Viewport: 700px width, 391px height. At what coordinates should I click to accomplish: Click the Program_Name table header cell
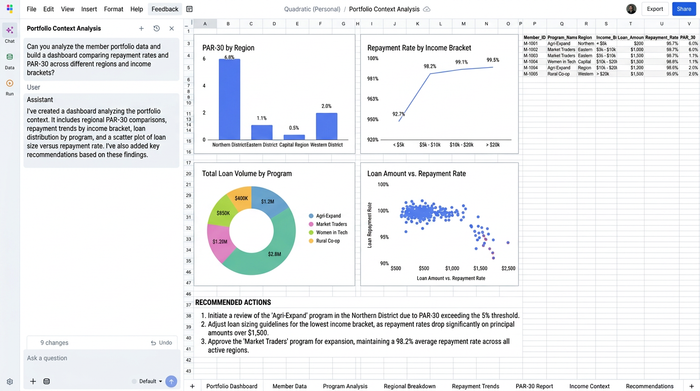[562, 37]
